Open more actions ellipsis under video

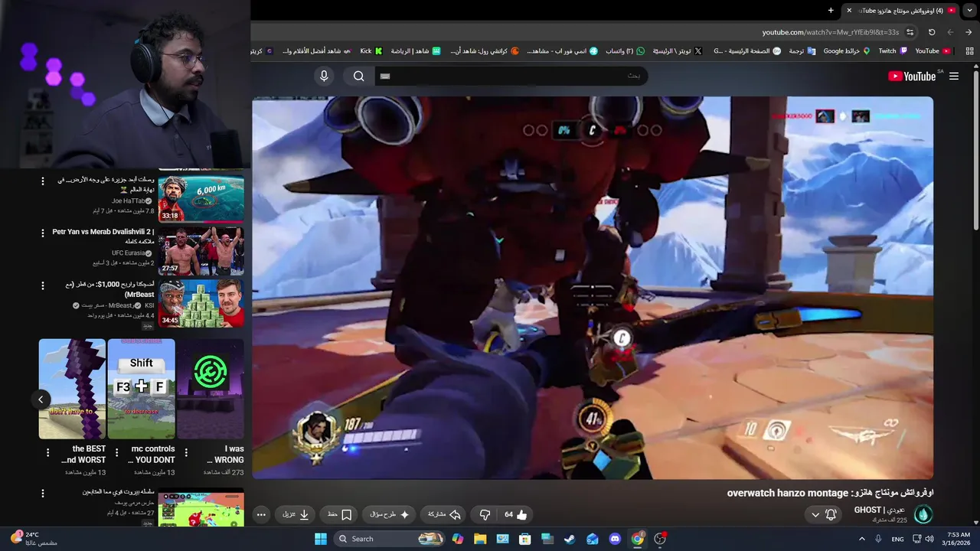click(261, 515)
